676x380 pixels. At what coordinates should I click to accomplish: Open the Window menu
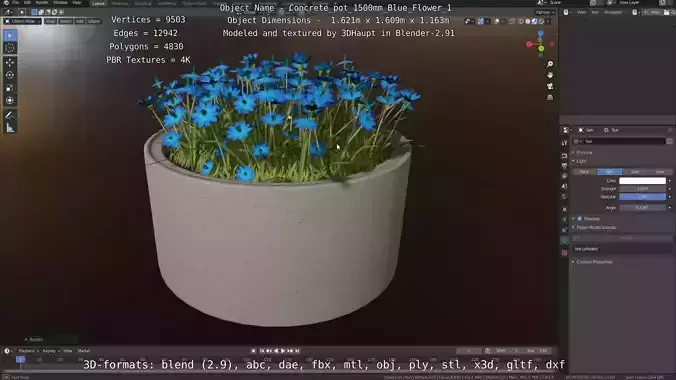(60, 3)
